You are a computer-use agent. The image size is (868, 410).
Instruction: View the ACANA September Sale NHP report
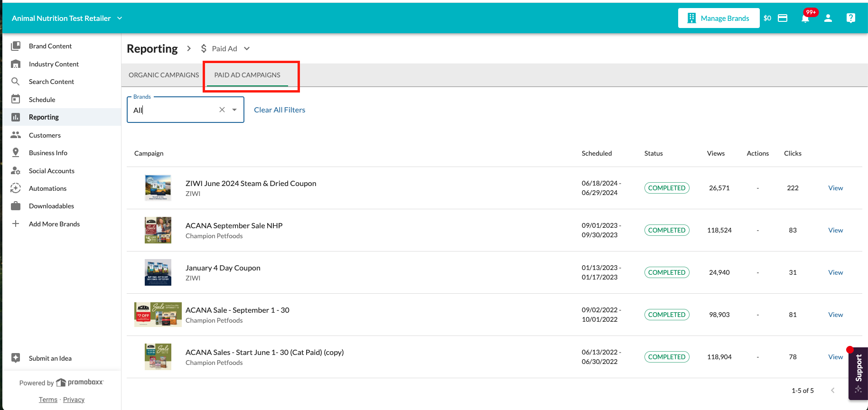835,230
